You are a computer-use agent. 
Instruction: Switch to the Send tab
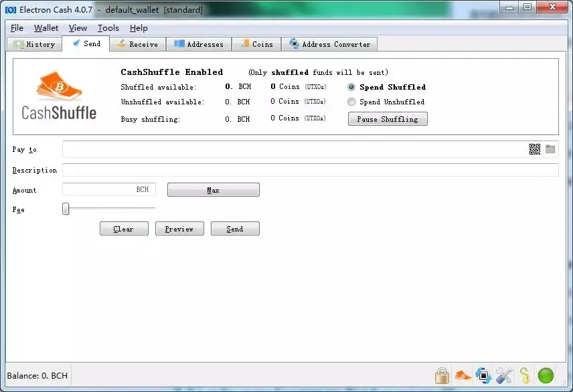click(86, 43)
